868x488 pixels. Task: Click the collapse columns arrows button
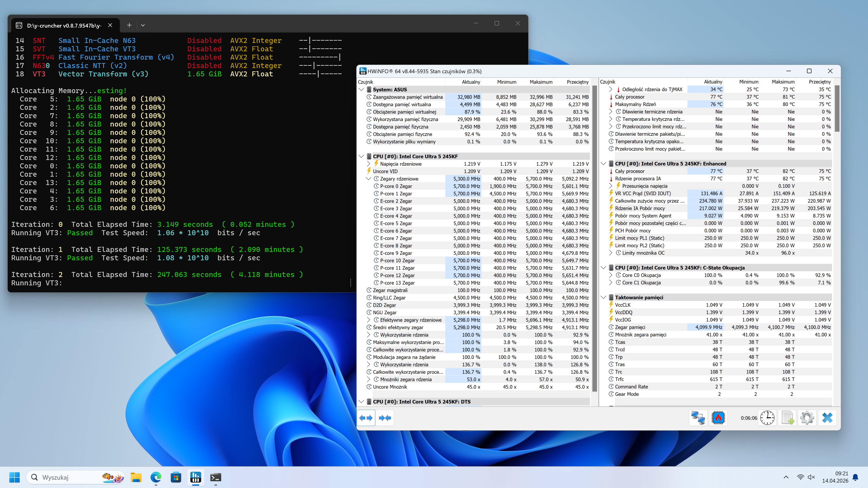tap(385, 418)
